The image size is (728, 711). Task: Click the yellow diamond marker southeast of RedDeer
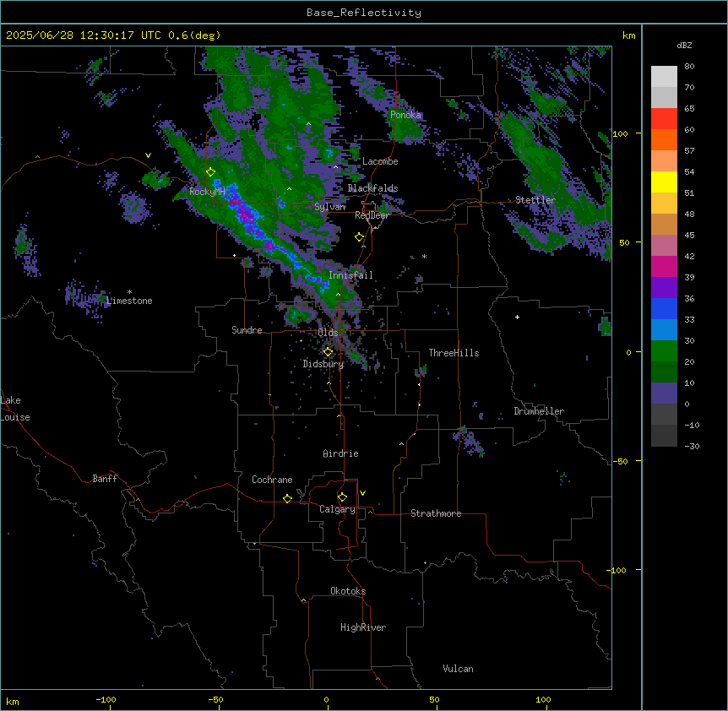point(359,237)
